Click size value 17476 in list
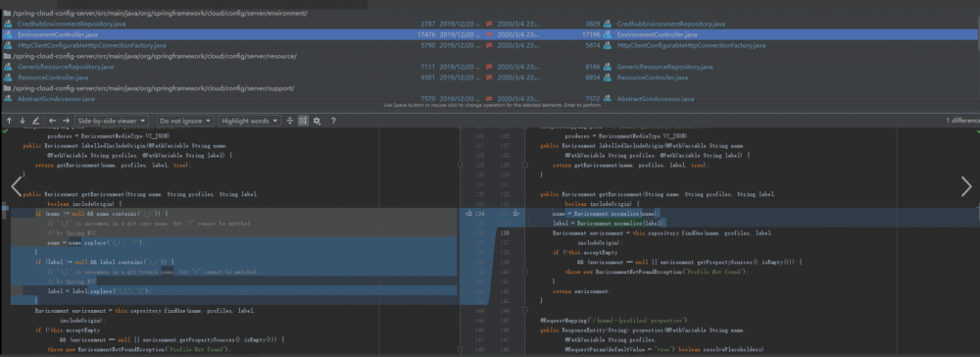Image resolution: width=980 pixels, height=357 pixels. [x=425, y=34]
